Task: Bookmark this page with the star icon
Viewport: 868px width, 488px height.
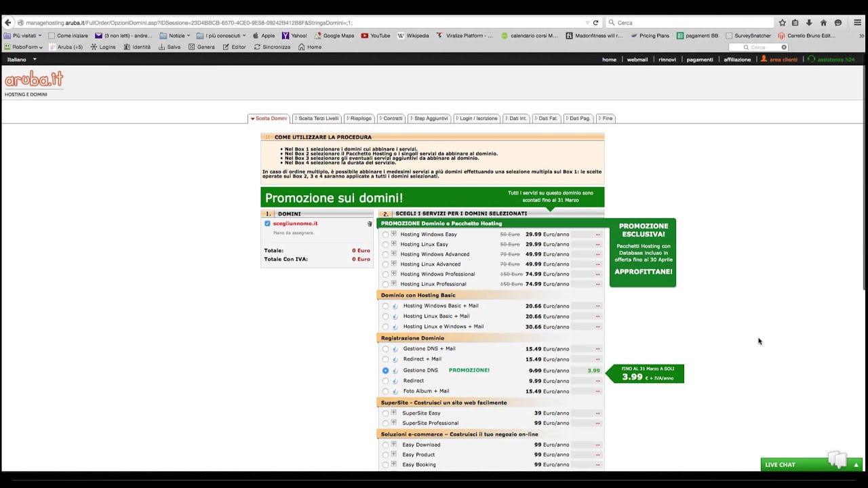Action: click(782, 22)
